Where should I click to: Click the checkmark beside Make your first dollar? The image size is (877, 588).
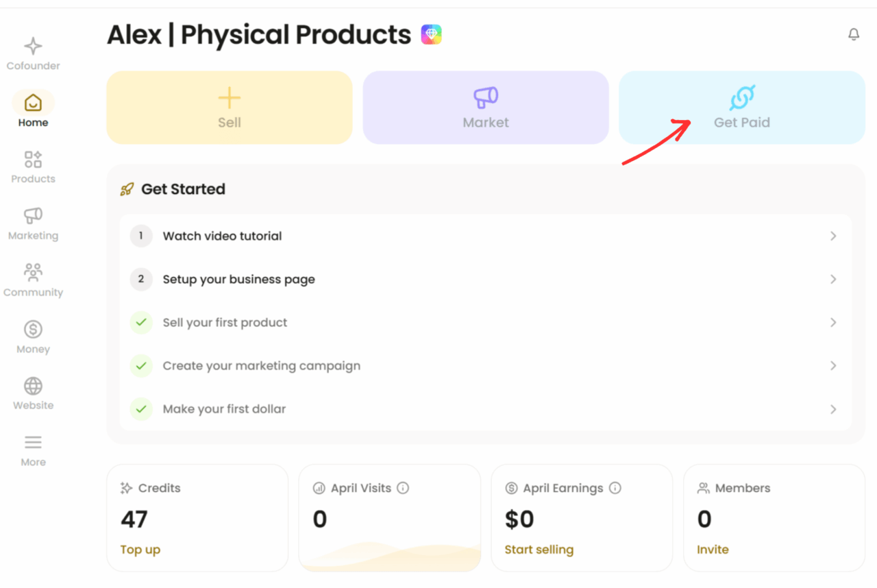pyautogui.click(x=141, y=409)
